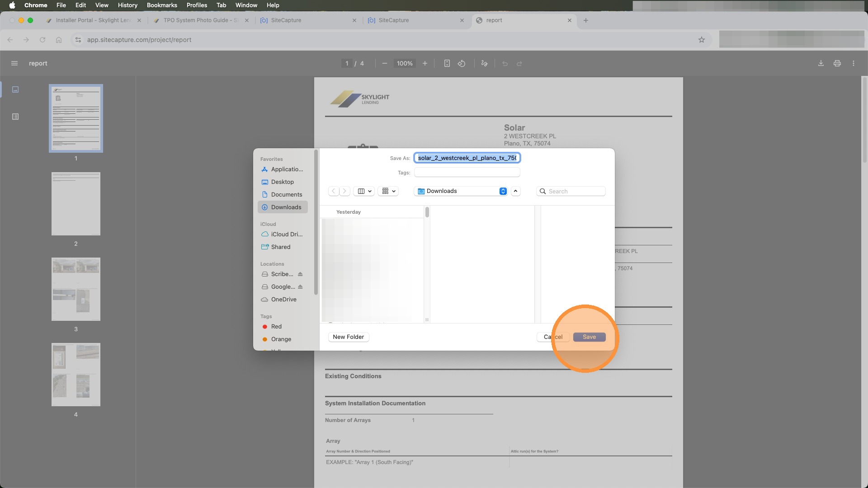This screenshot has width=868, height=488.
Task: Click the save dialog sidebar scrollbar
Action: 316,222
